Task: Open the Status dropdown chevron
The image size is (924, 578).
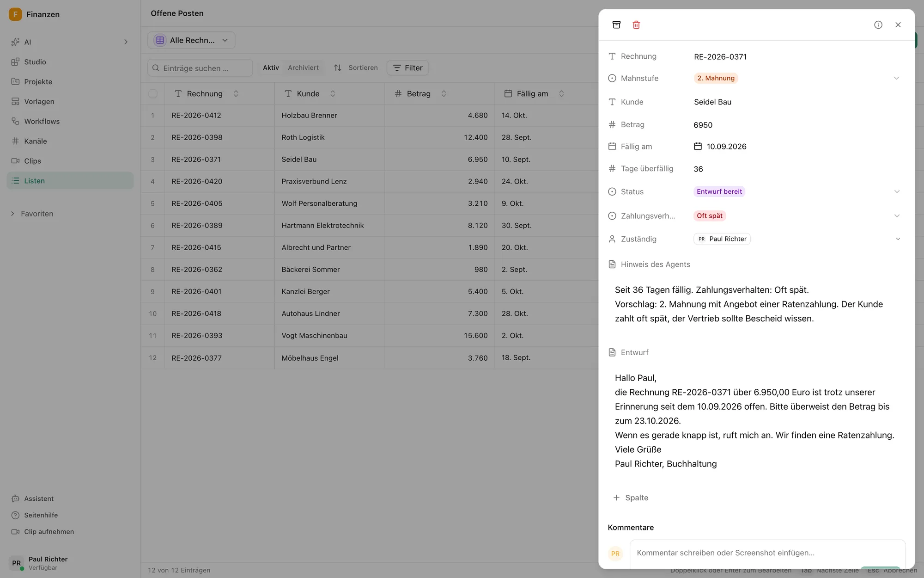Action: click(x=897, y=191)
